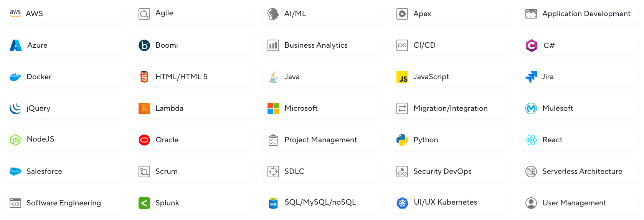The image size is (644, 220).
Task: Open the Salesforce skill card
Action: point(64,172)
